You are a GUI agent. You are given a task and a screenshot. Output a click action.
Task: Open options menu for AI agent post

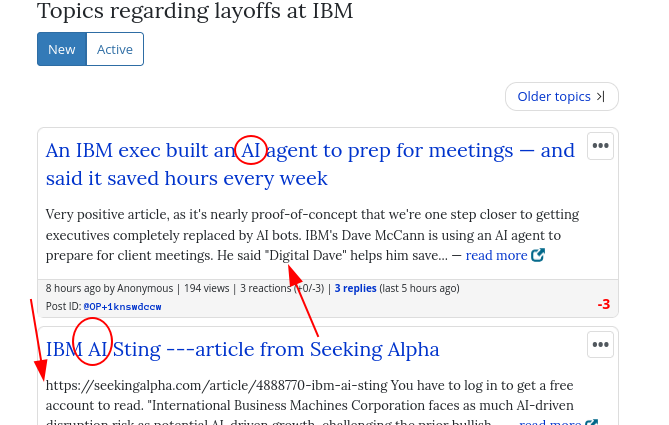600,146
